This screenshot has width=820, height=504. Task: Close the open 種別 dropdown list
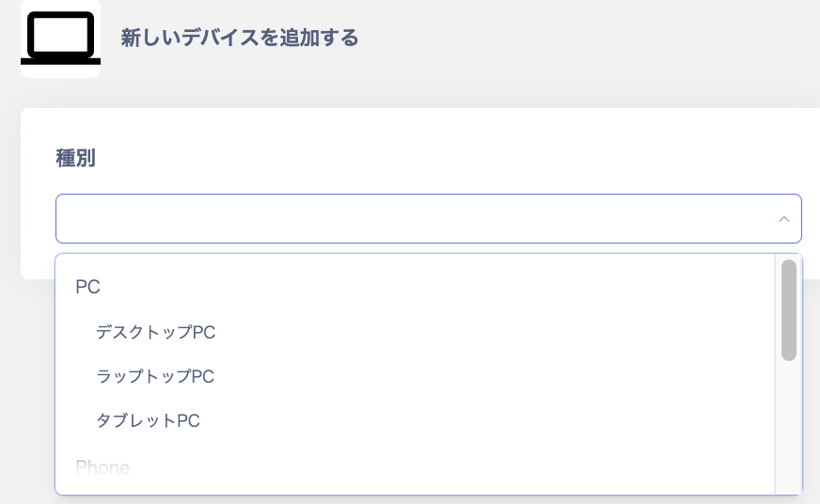(783, 219)
